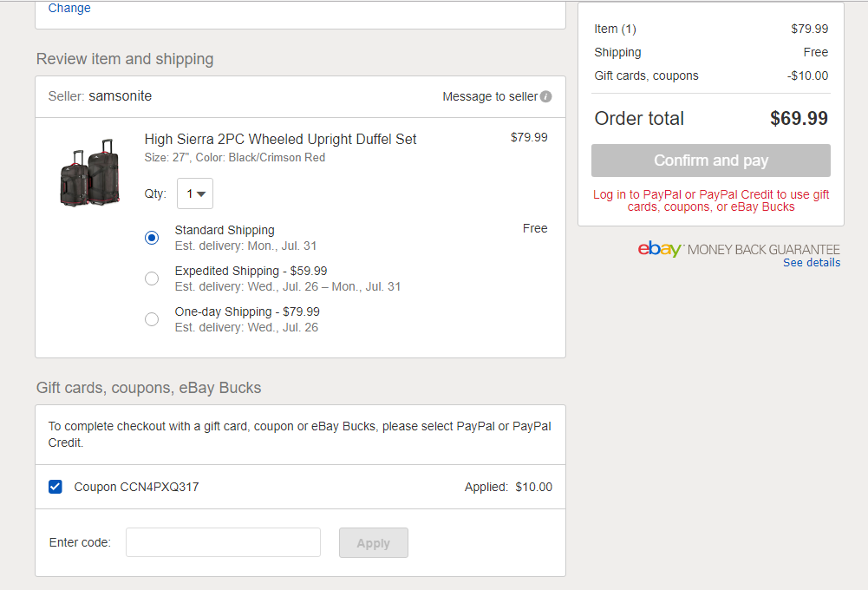Screen dimensions: 868x590
Task: Click the High Sierra 2PC Wheeled Upright Duffel Set title
Action: [x=280, y=139]
